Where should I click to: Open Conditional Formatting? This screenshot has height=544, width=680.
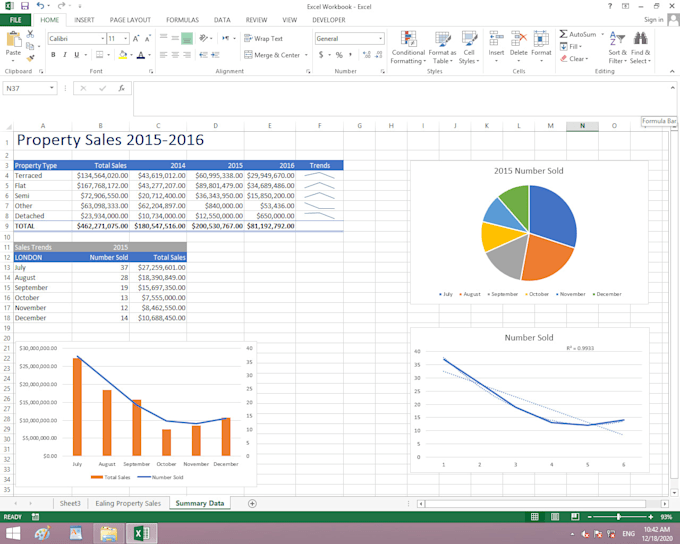[x=408, y=48]
